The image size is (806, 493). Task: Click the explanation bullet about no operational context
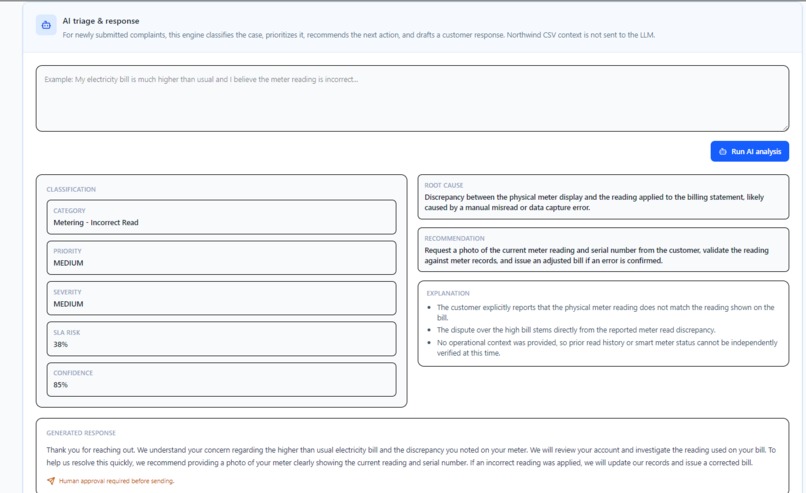[x=607, y=348]
